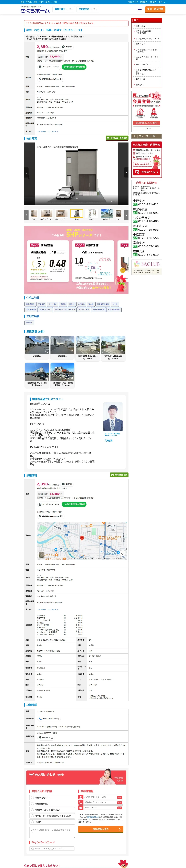Open the ログイン top link
This screenshot has height=868, width=186.
162,2
